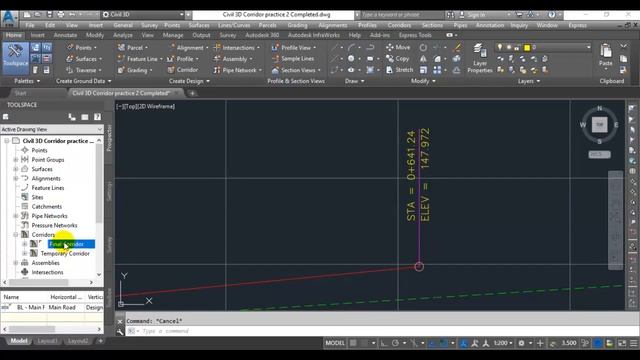Expand the Create Ground Data panel
This screenshot has width=640, height=360.
[83, 81]
